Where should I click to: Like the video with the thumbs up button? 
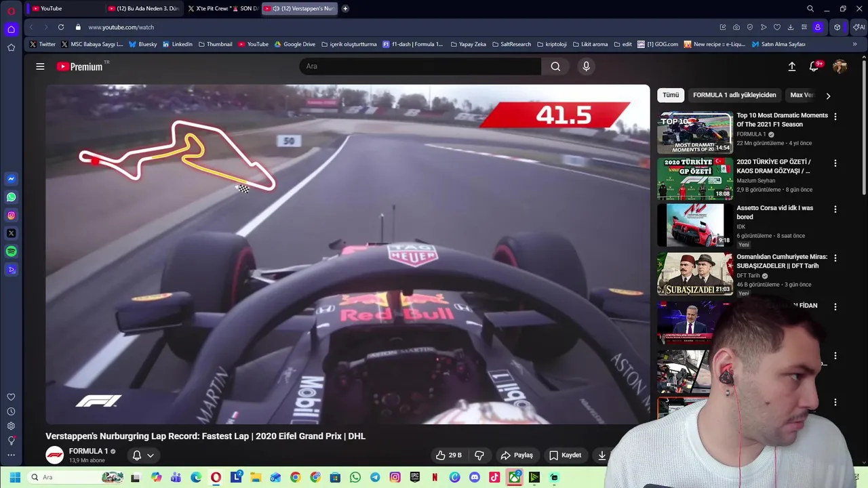(x=448, y=455)
